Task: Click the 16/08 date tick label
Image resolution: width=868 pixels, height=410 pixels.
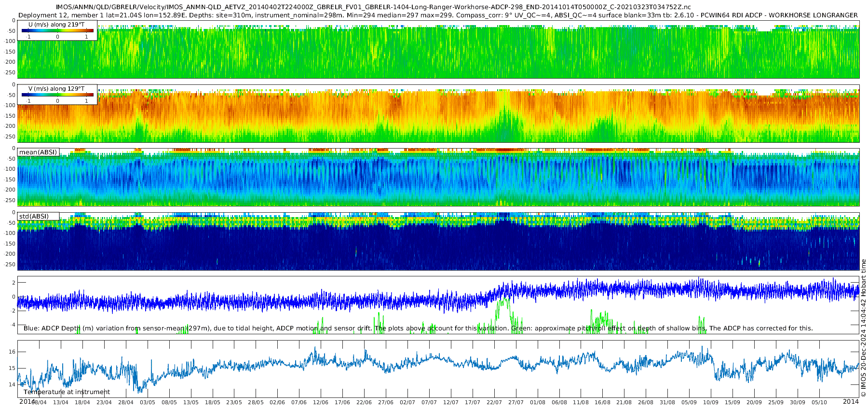Action: click(603, 402)
